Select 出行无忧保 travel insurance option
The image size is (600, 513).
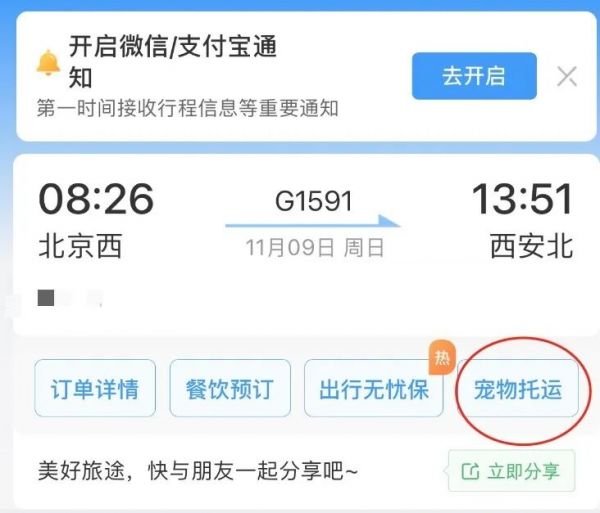373,388
